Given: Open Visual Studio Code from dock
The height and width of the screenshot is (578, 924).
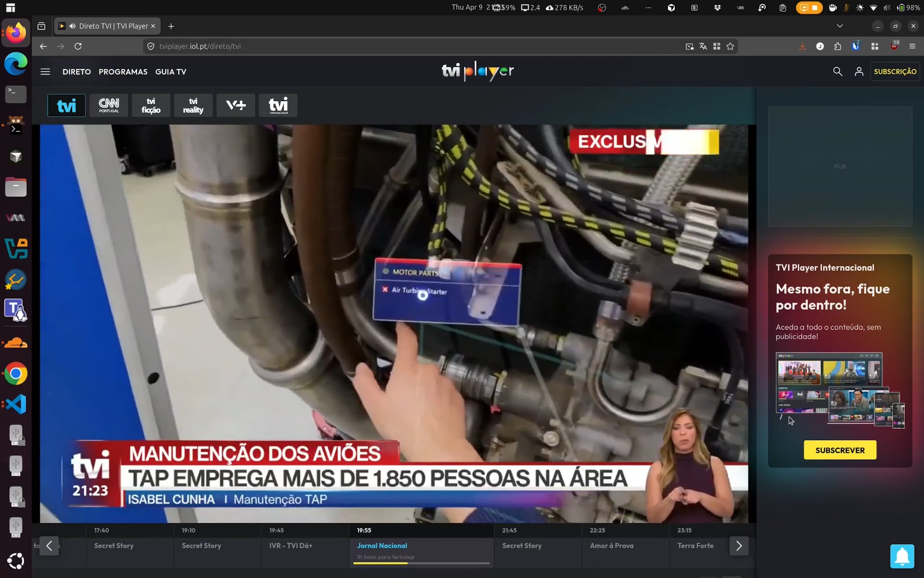Looking at the screenshot, I should 16,404.
